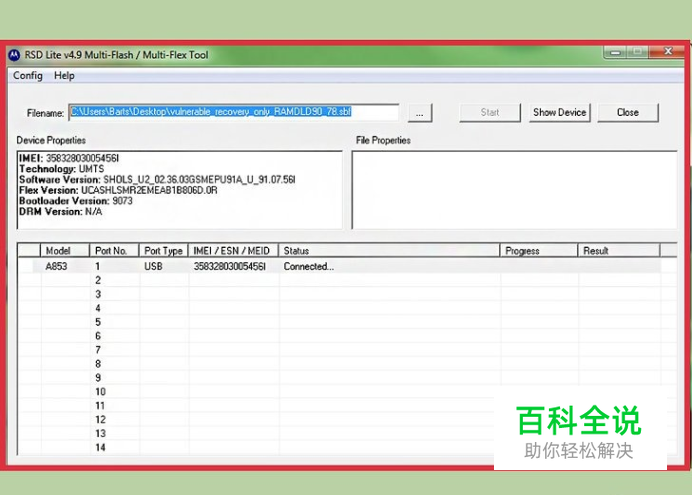
Task: Open the Config menu
Action: [28, 75]
